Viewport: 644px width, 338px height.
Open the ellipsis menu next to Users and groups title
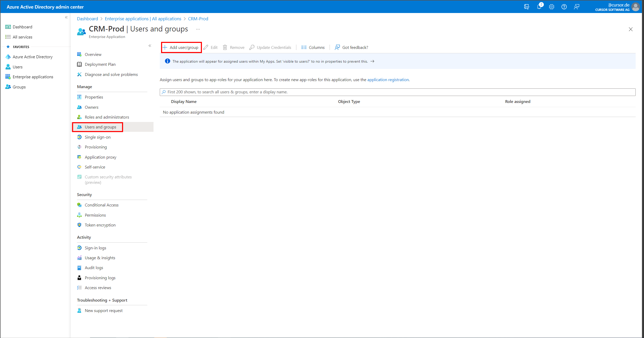click(x=198, y=29)
